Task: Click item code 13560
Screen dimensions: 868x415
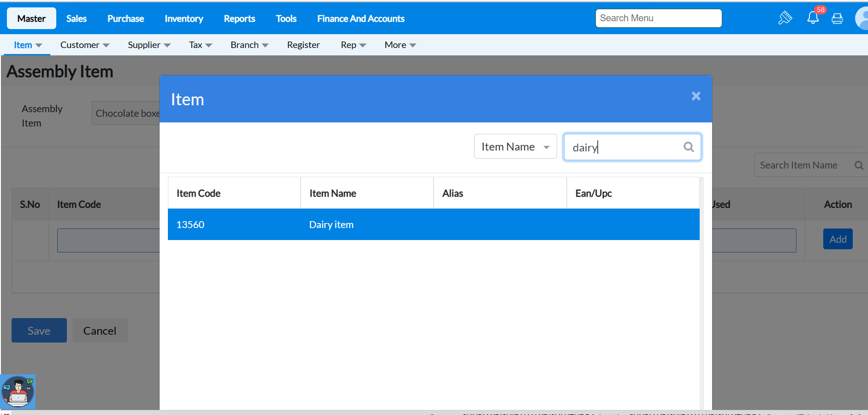Action: (x=190, y=225)
